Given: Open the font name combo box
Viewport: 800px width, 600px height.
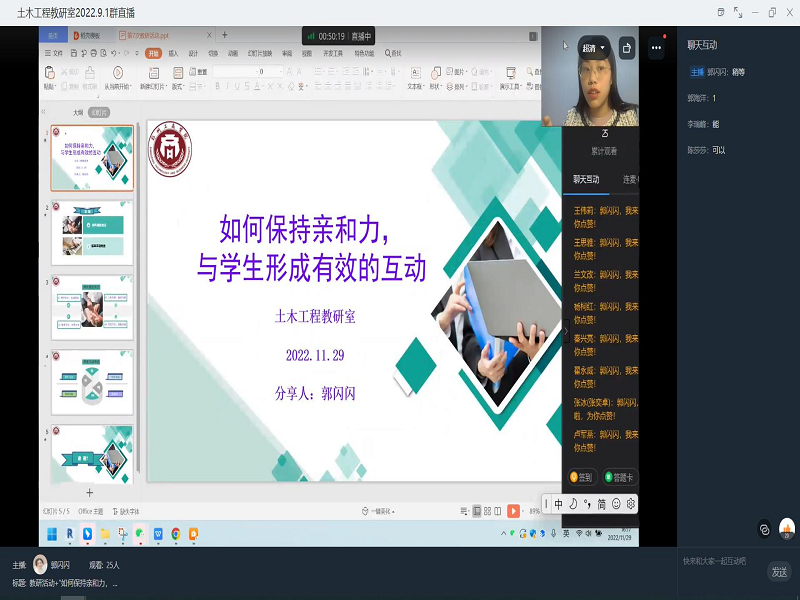Looking at the screenshot, I should point(234,71).
